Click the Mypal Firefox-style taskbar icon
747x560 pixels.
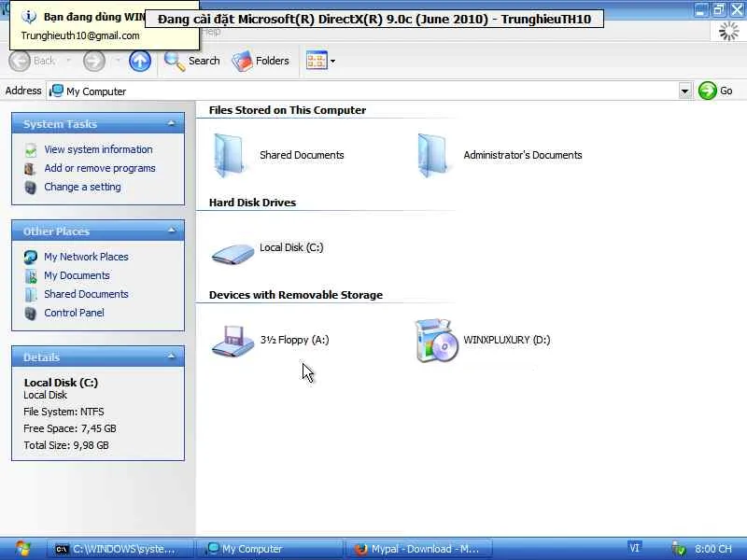tap(360, 549)
